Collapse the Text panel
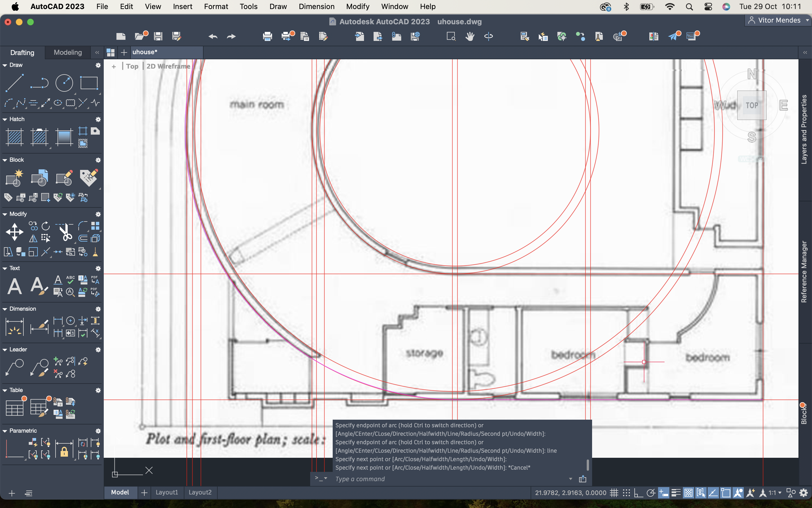Viewport: 812px width, 508px height. coord(5,268)
